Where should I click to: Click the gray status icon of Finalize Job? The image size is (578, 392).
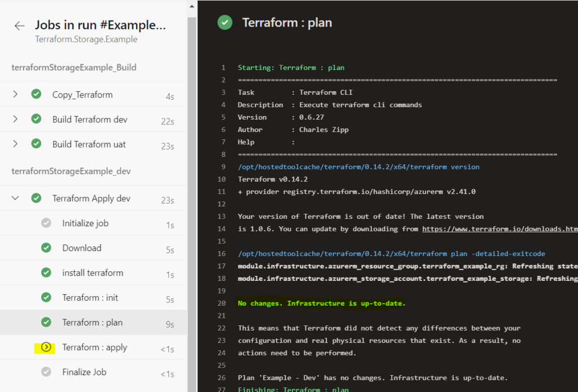[x=46, y=372]
